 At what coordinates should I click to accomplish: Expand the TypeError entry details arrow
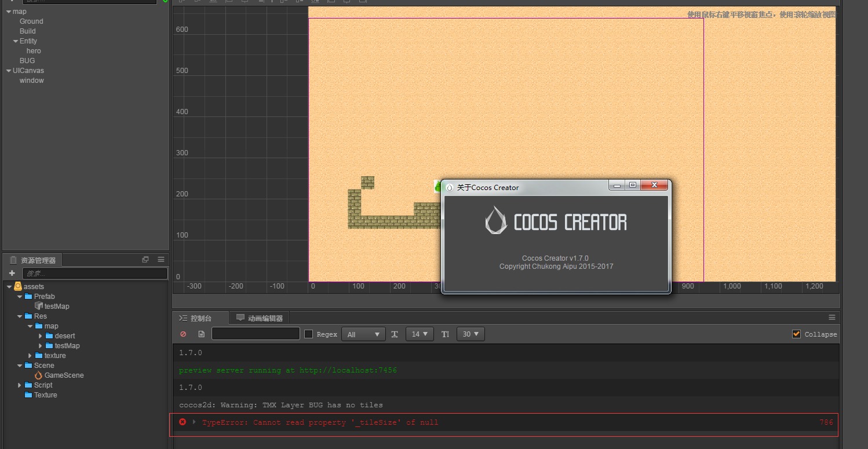(194, 422)
